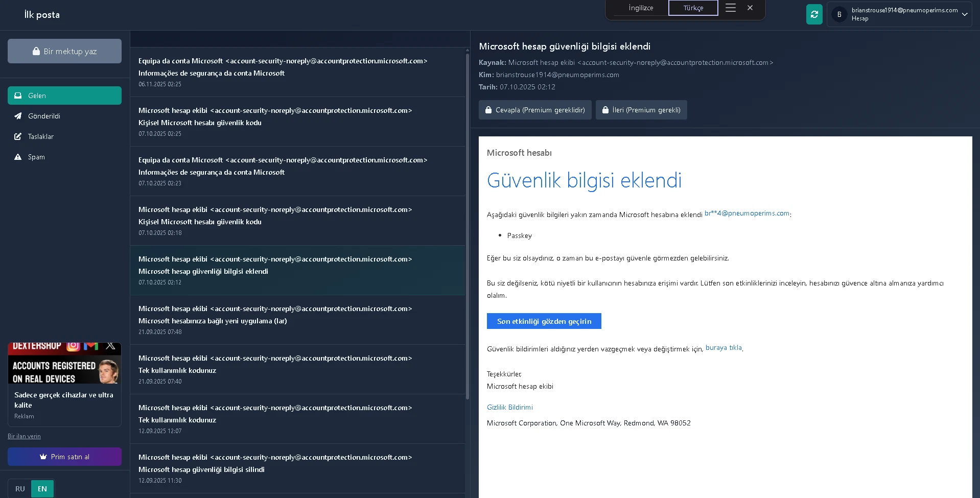Click the crown icon on Prim satın al

point(43,457)
